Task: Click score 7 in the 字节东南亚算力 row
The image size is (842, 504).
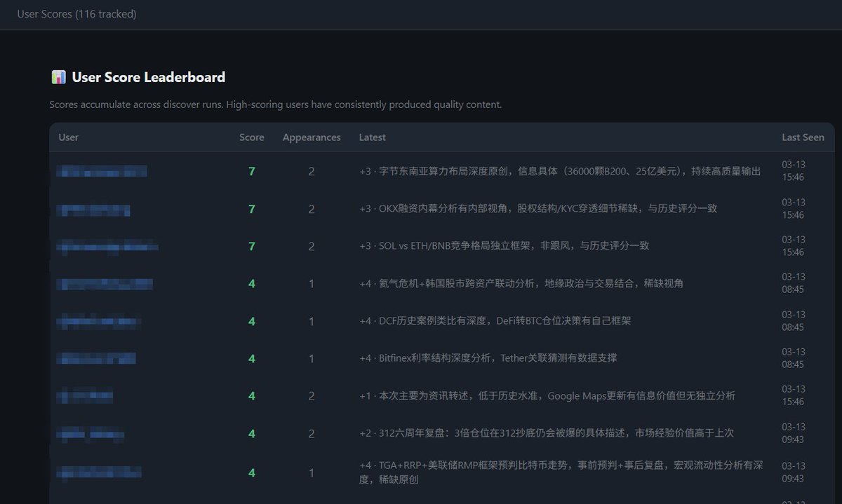Action: point(252,171)
